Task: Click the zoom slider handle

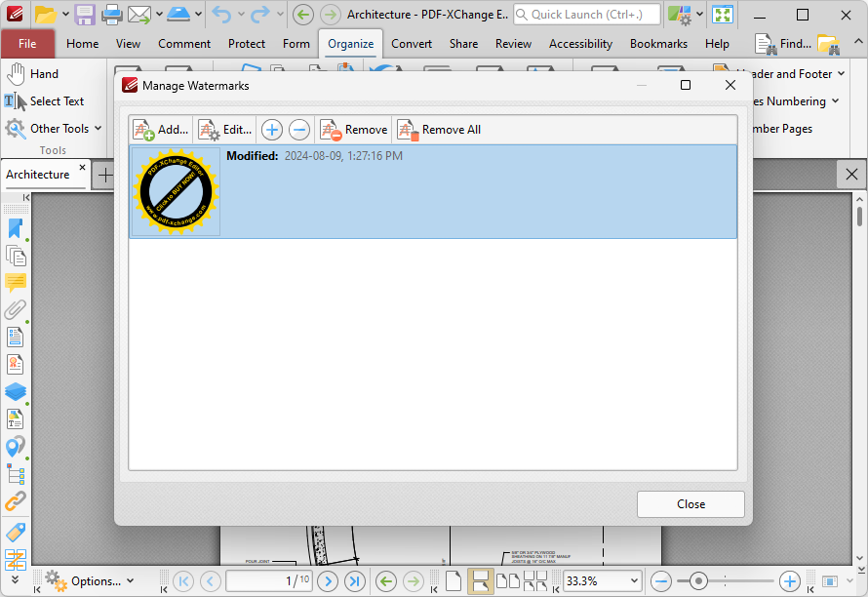Action: pos(698,581)
